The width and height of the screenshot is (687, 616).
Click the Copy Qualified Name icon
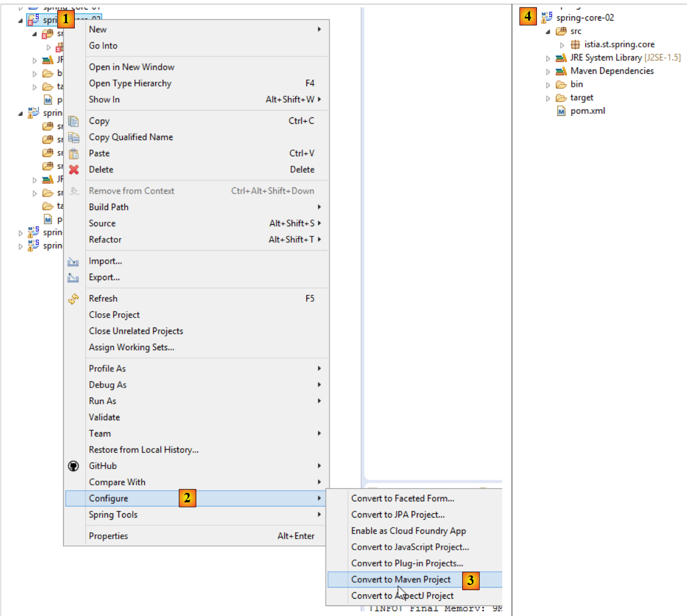74,137
